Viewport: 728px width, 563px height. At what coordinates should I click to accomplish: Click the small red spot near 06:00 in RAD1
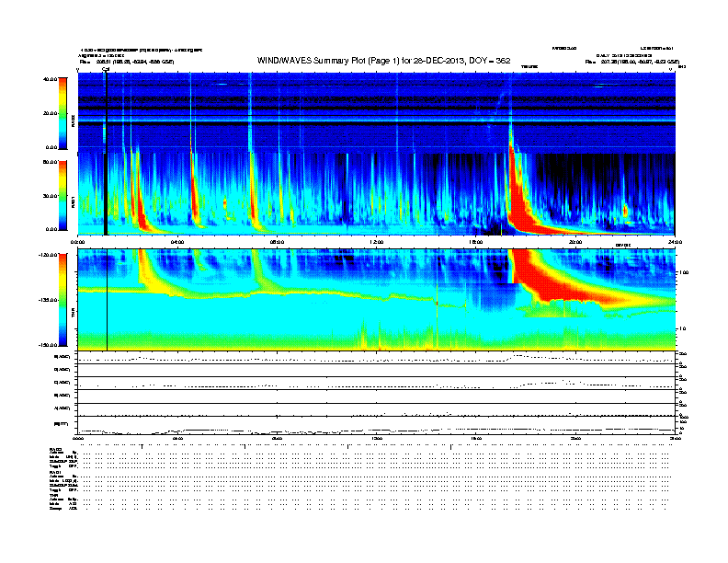tap(224, 203)
